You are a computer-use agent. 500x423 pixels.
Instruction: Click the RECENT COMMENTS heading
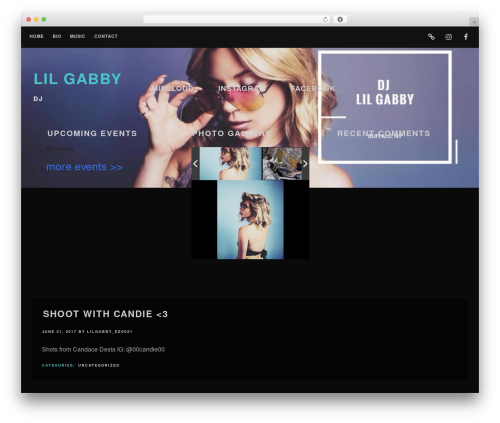tap(384, 133)
